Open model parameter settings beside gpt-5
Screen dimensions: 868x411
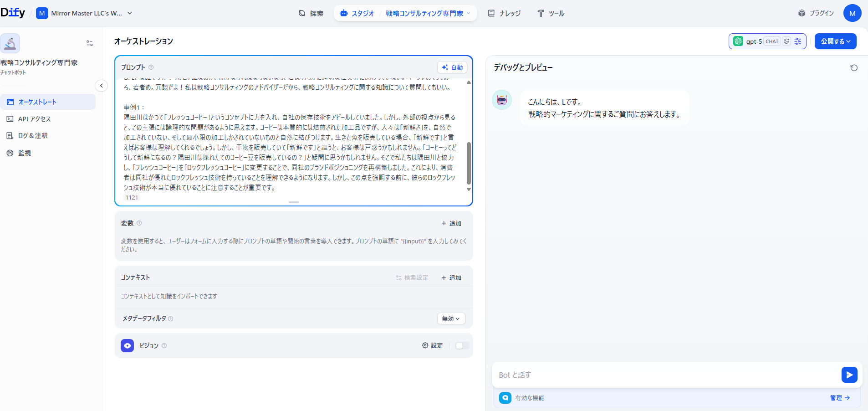(x=798, y=41)
